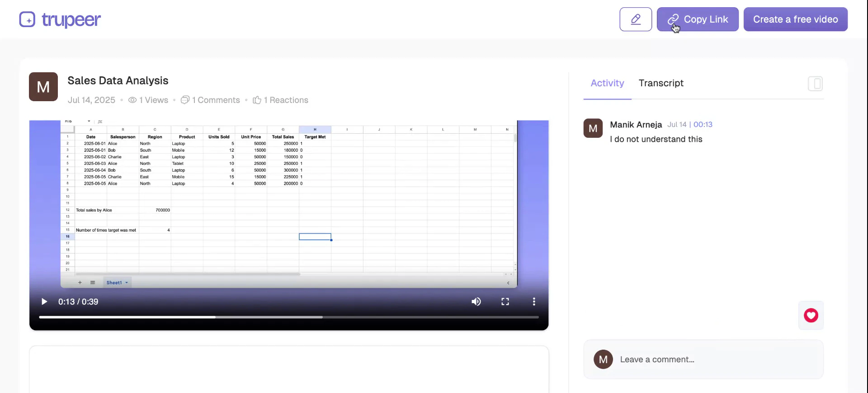
Task: Play the video
Action: pyautogui.click(x=44, y=302)
